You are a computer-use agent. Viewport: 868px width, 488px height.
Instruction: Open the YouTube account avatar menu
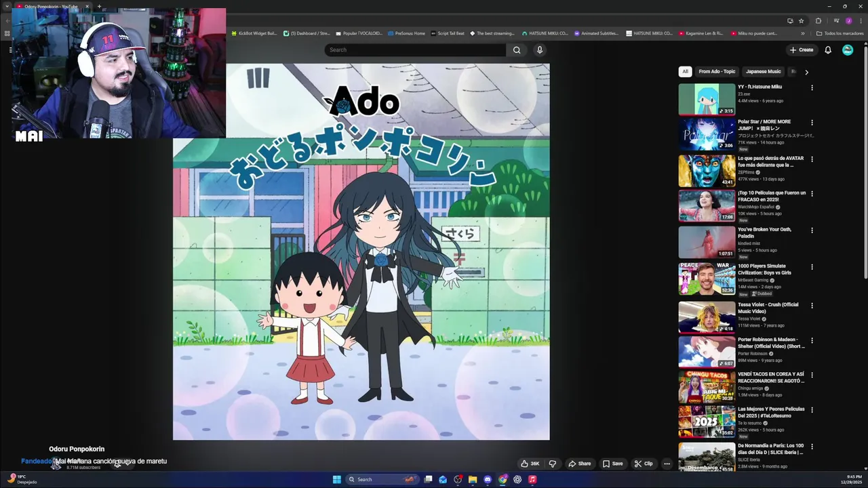pyautogui.click(x=848, y=49)
